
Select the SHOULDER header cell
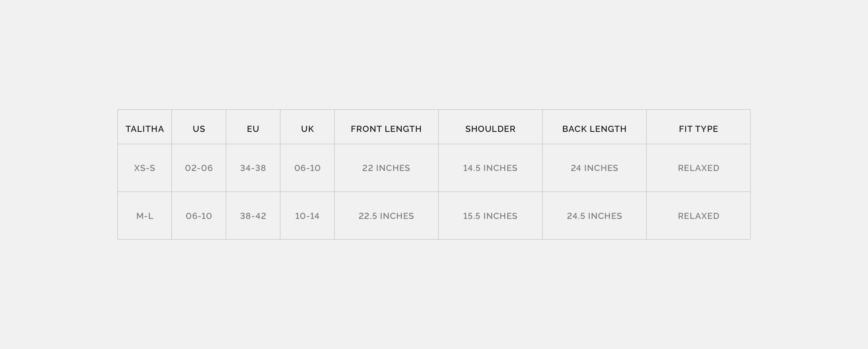(490, 129)
